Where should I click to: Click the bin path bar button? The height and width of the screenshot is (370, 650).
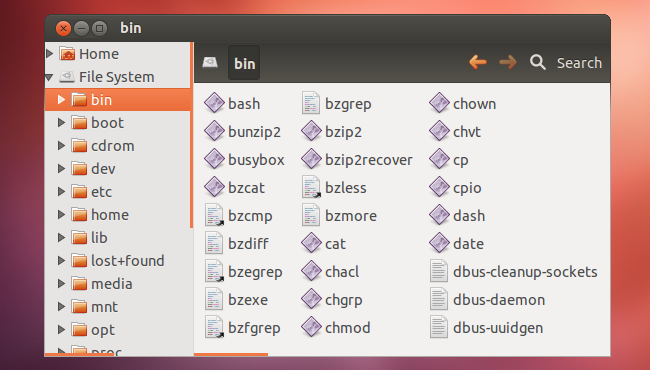click(x=244, y=63)
